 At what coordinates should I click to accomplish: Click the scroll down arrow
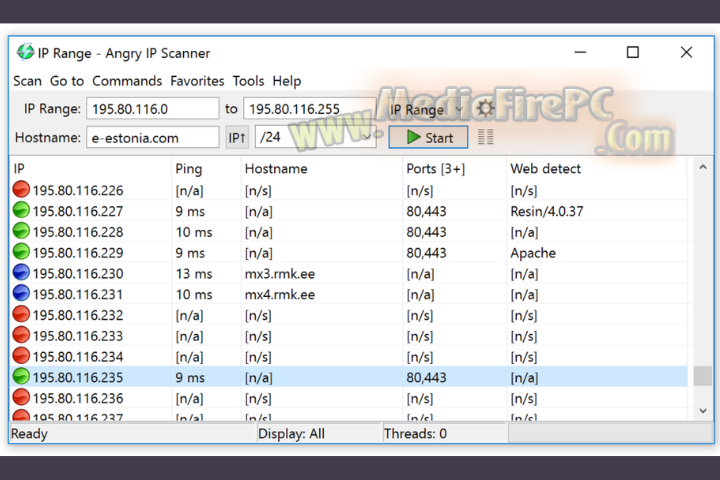(x=703, y=410)
